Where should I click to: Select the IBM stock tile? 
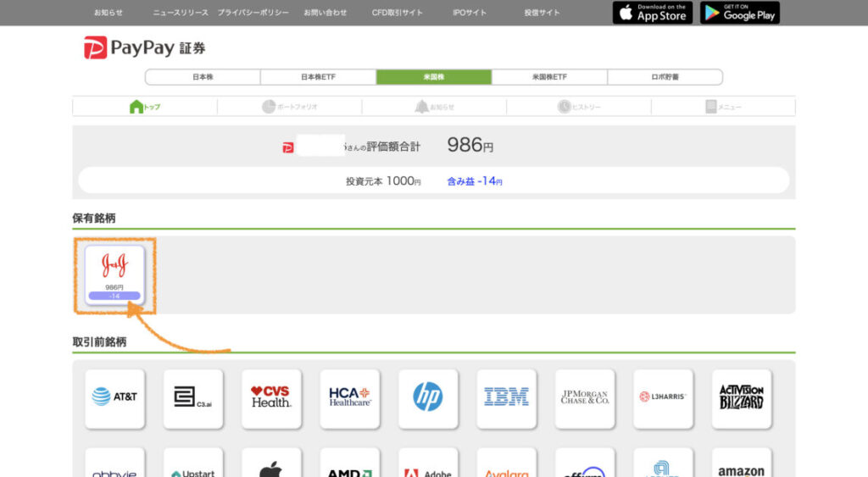(x=506, y=397)
